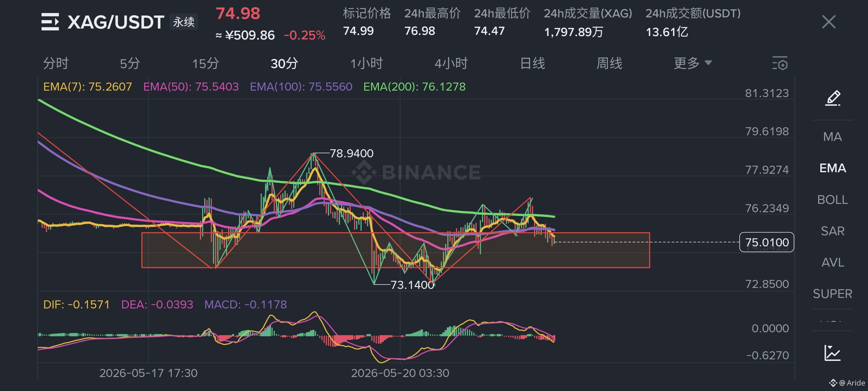Click the 72.8500 price axis label
Screen dimensions: 868x391
tap(767, 284)
